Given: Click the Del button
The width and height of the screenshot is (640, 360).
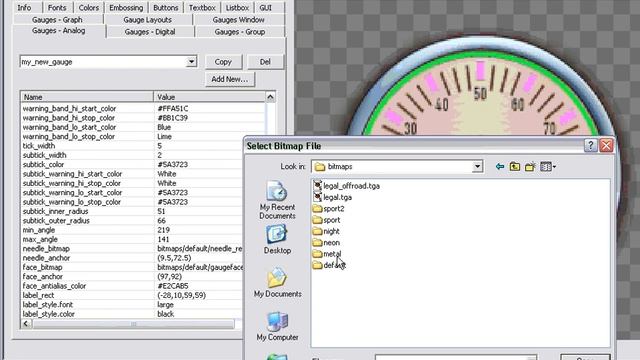Looking at the screenshot, I should (265, 62).
